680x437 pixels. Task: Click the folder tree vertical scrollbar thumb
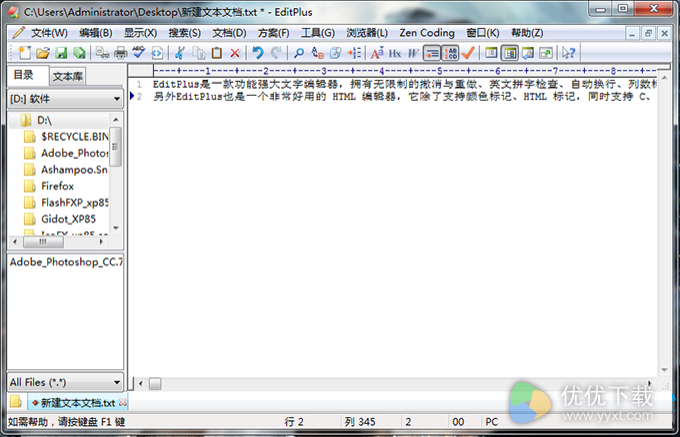point(115,147)
